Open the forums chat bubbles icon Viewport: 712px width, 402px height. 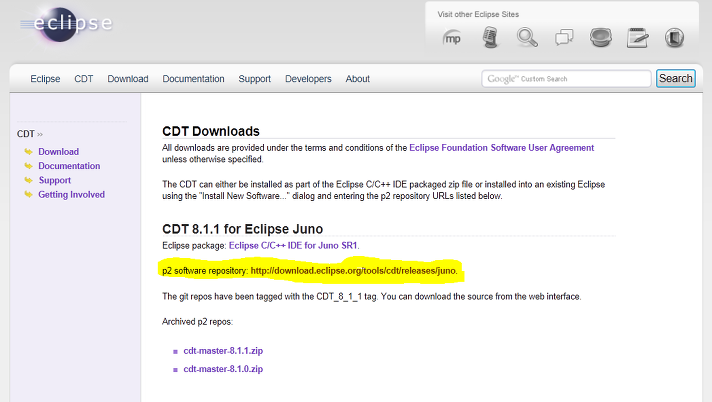tap(564, 37)
